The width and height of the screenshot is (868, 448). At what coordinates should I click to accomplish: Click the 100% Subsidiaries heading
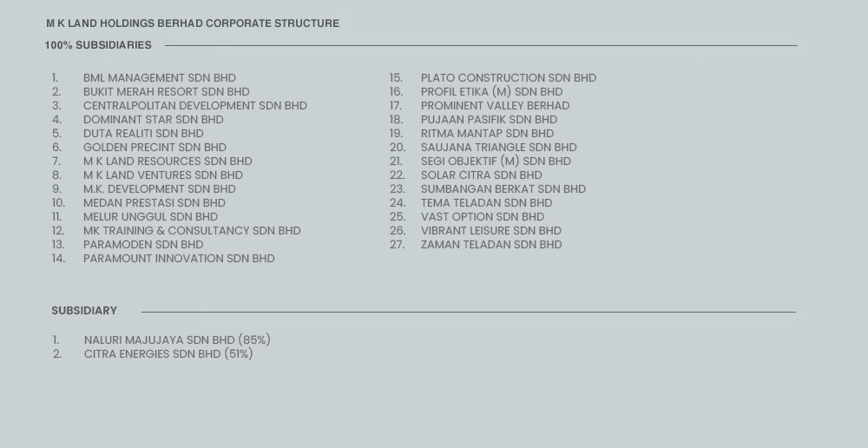tap(98, 45)
